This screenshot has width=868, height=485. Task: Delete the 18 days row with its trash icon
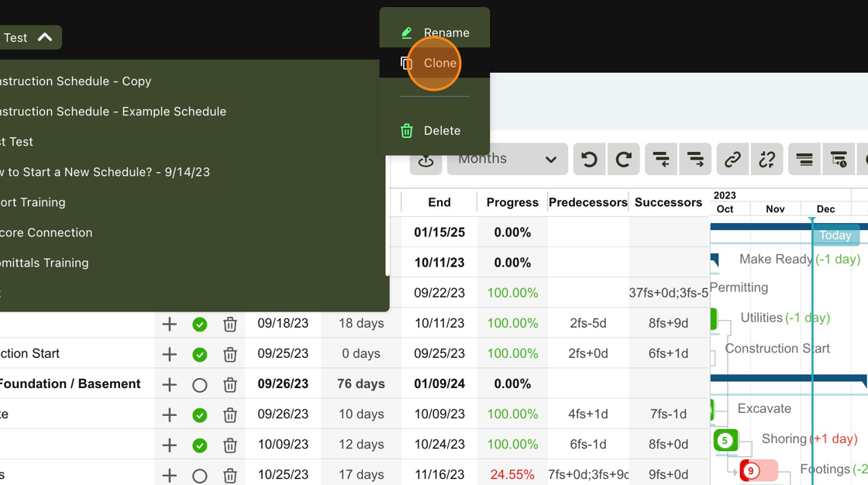click(230, 324)
